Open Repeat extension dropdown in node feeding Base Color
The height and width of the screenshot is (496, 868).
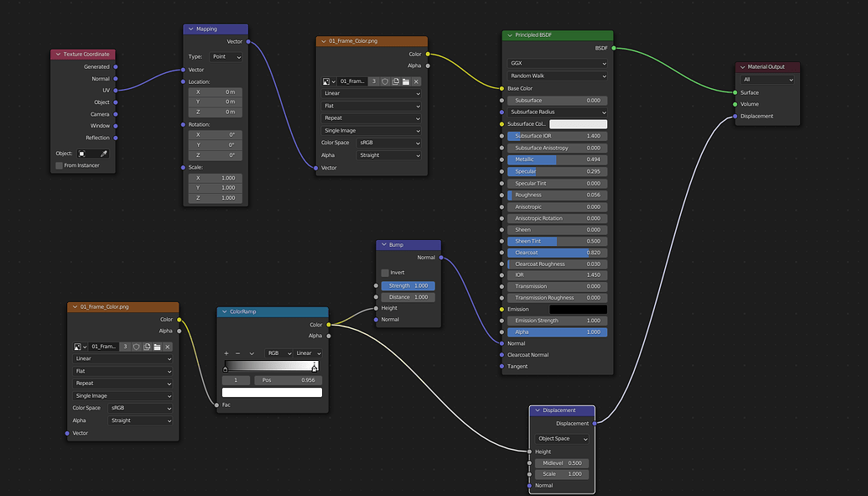click(372, 118)
